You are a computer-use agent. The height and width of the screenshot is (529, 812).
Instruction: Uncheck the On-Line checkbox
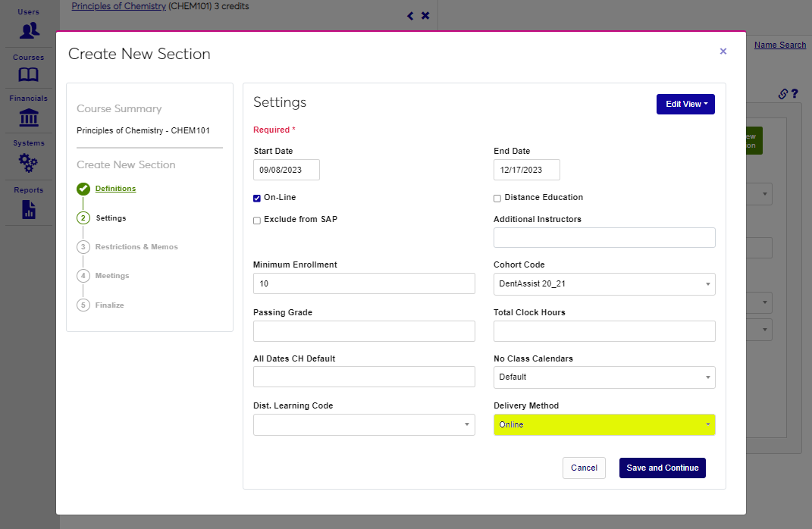tap(257, 198)
